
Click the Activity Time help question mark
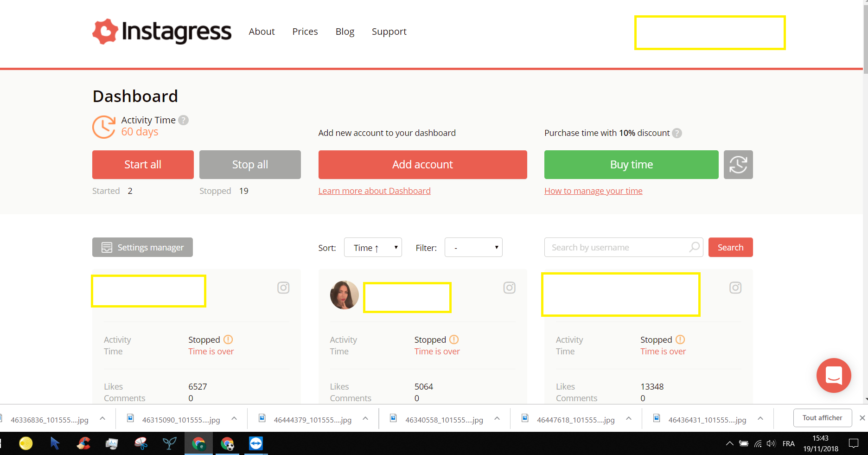click(184, 120)
